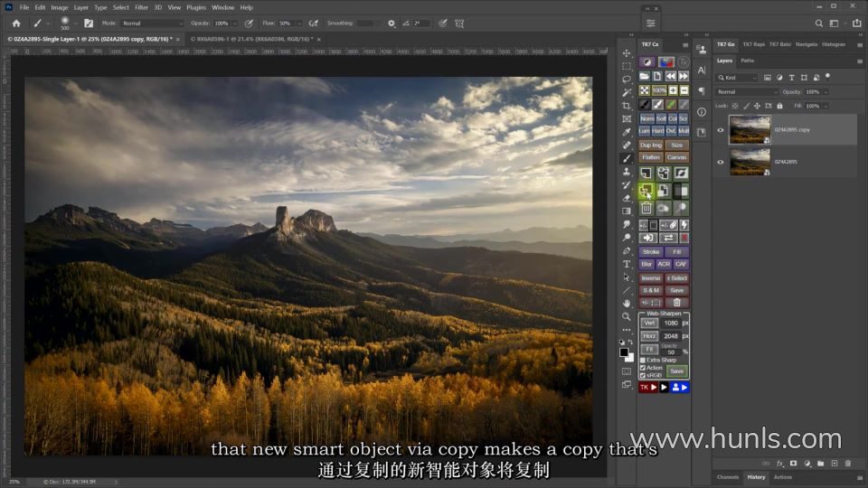The width and height of the screenshot is (868, 488).
Task: Click the TK7 zoom in plus icon
Action: pos(673,90)
